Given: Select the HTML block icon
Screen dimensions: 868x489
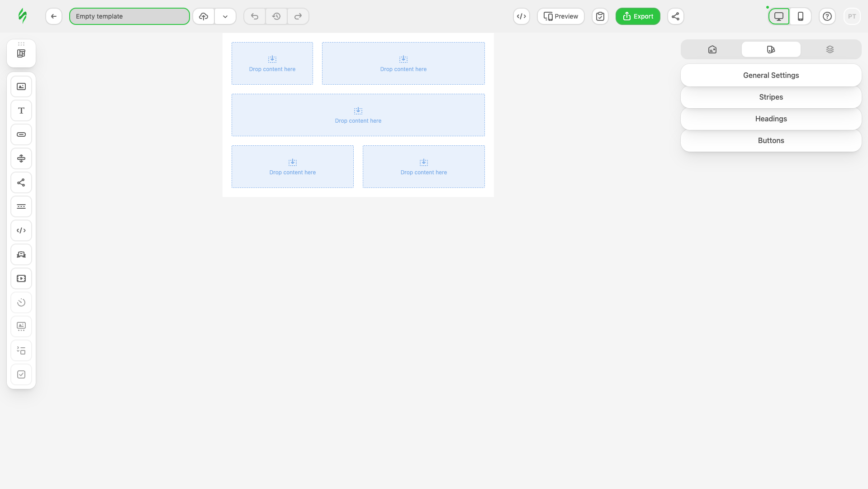Looking at the screenshot, I should coord(21,230).
